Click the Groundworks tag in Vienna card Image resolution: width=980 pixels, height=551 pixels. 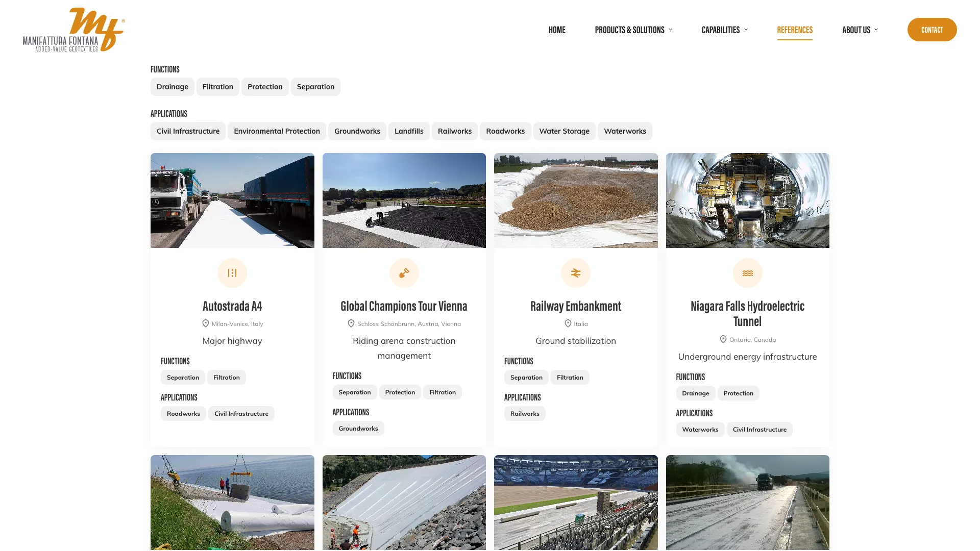click(358, 429)
